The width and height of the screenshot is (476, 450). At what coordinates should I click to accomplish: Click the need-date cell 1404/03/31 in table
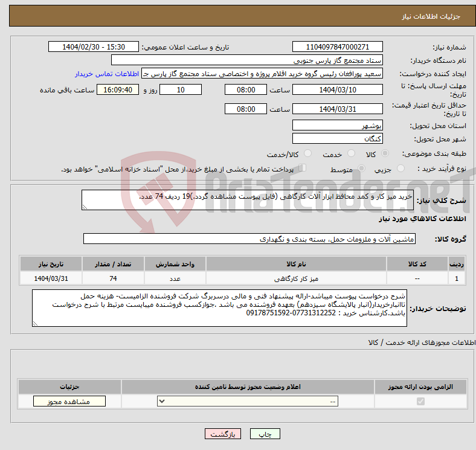[51, 278]
